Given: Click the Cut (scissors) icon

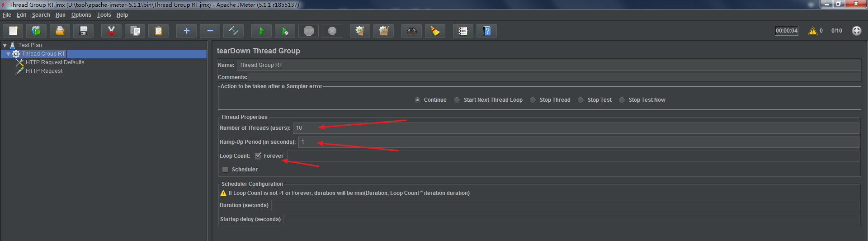Looking at the screenshot, I should point(111,31).
